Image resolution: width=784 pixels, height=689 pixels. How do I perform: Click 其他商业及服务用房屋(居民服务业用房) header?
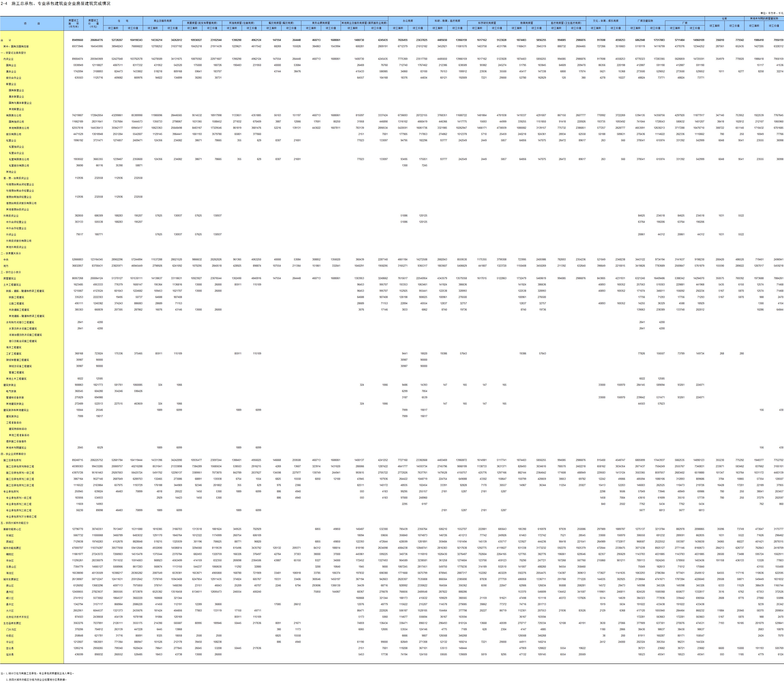(364, 23)
